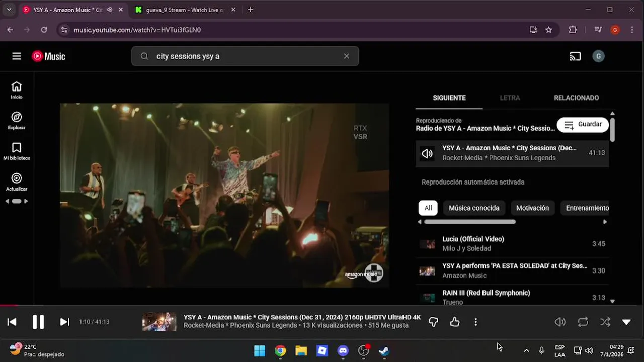Dislike the current track
This screenshot has height=362, width=644.
click(433, 322)
